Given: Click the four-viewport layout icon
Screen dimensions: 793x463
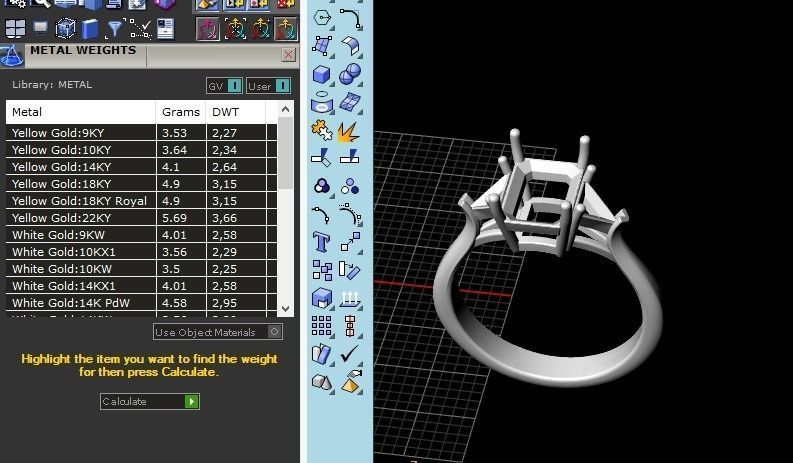Looking at the screenshot, I should pos(15,28).
